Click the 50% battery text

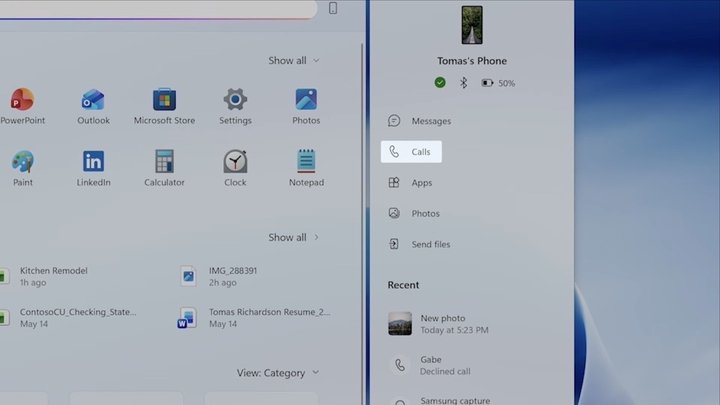tap(506, 83)
